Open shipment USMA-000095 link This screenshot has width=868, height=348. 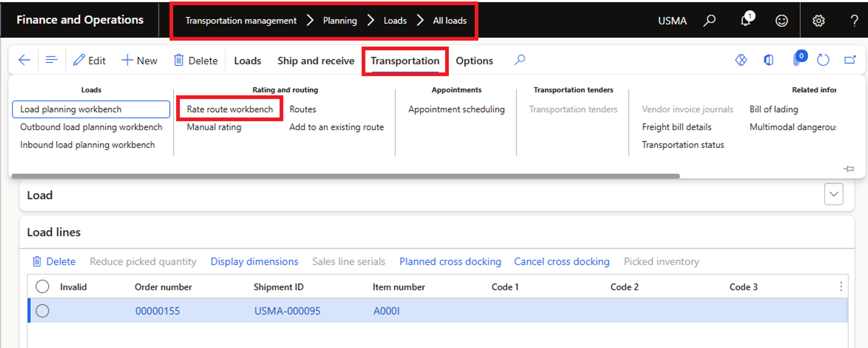287,311
